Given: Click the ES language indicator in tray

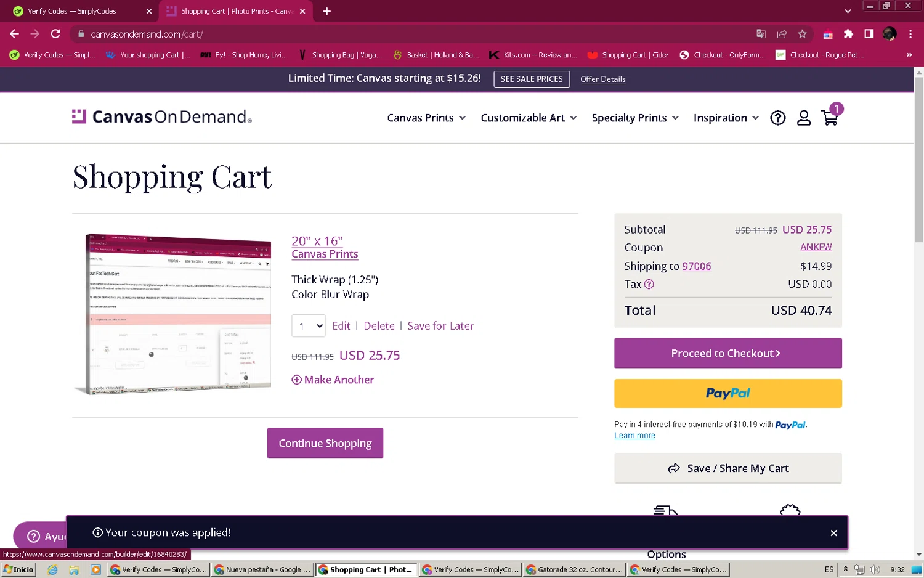Looking at the screenshot, I should pyautogui.click(x=829, y=569).
